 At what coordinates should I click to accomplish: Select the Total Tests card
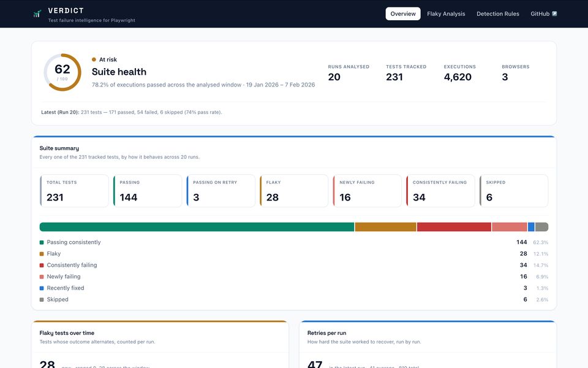pyautogui.click(x=74, y=191)
